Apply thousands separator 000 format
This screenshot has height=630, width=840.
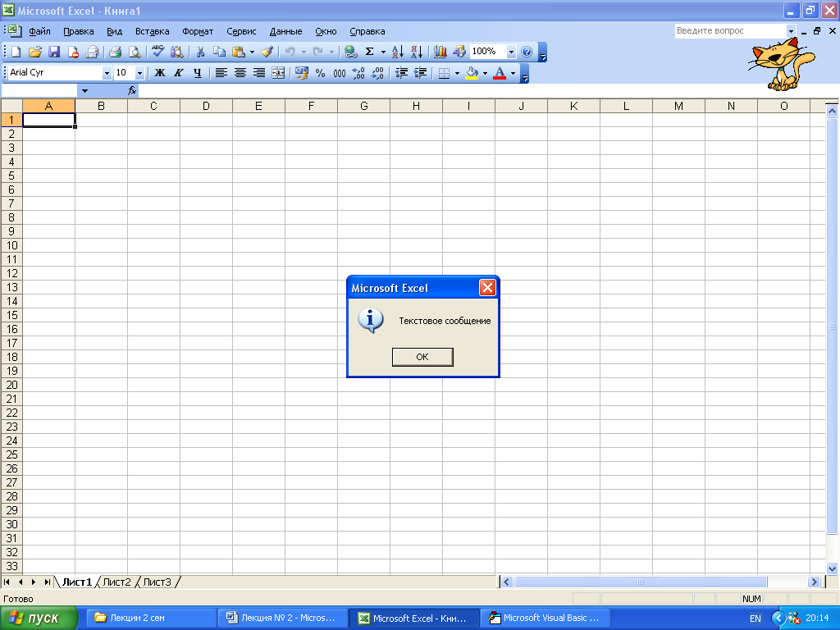pos(340,73)
